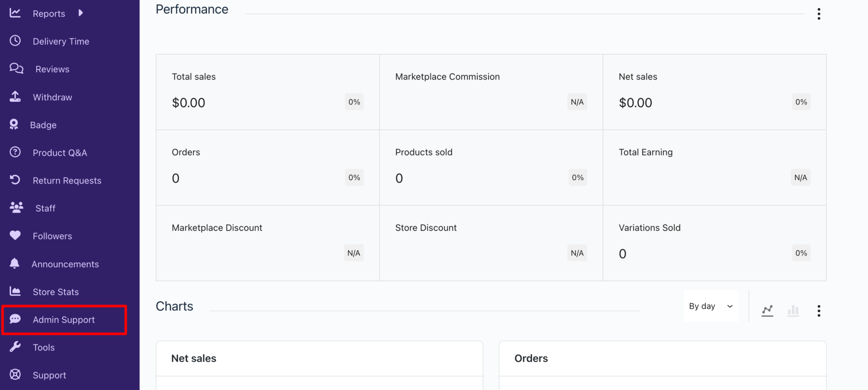
Task: Click the Withdraw upload icon
Action: click(15, 96)
